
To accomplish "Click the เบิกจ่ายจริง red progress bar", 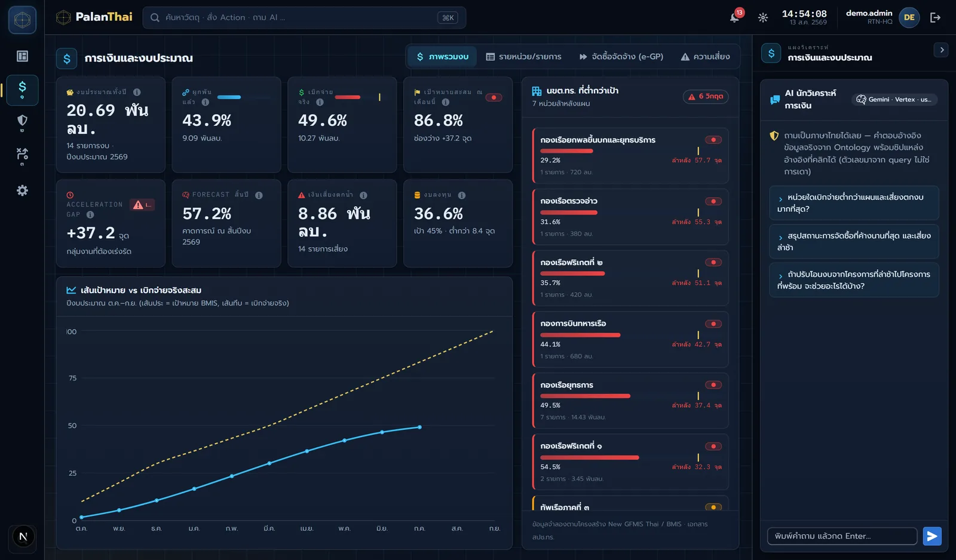I will click(348, 97).
